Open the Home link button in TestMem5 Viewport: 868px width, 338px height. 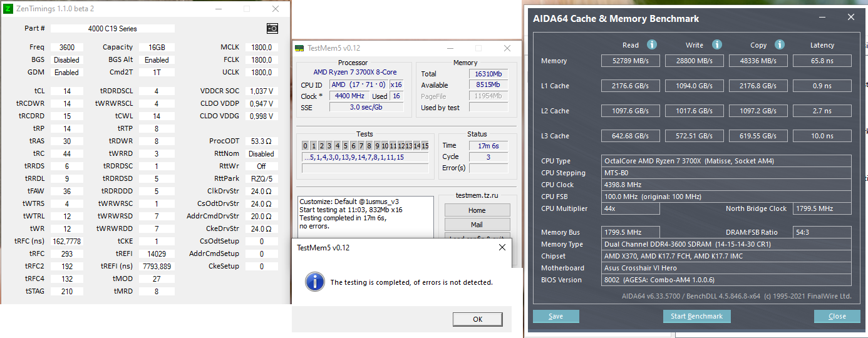[x=477, y=210]
